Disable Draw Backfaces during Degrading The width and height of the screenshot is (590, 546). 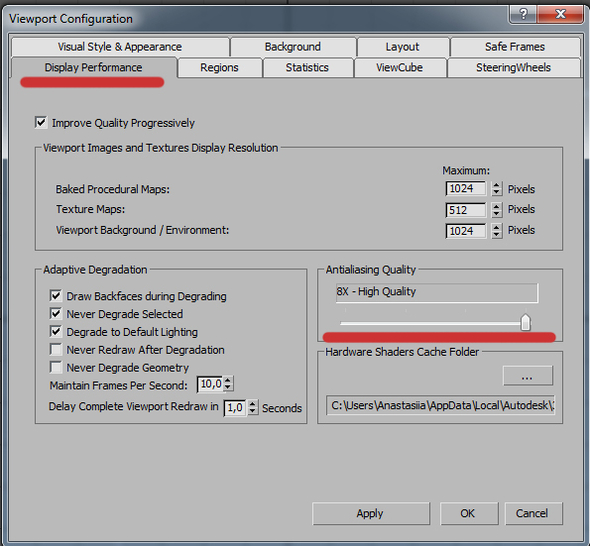pyautogui.click(x=56, y=296)
